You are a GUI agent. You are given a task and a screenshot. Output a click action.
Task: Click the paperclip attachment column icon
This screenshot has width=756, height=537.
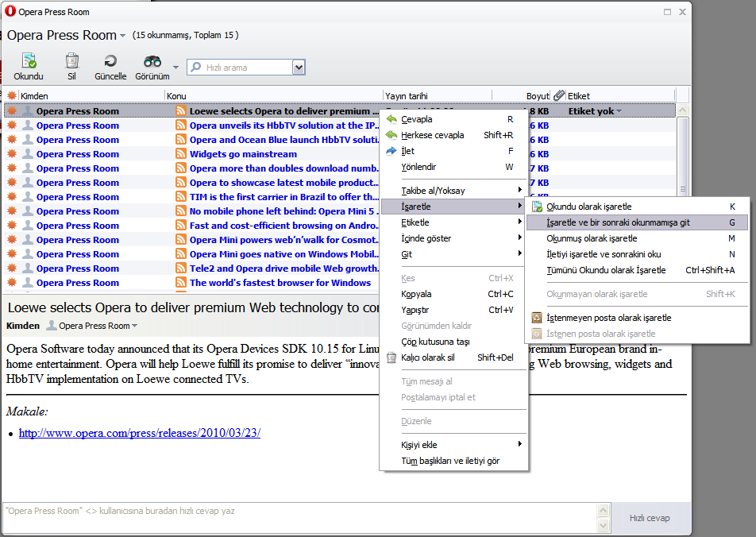click(x=559, y=95)
